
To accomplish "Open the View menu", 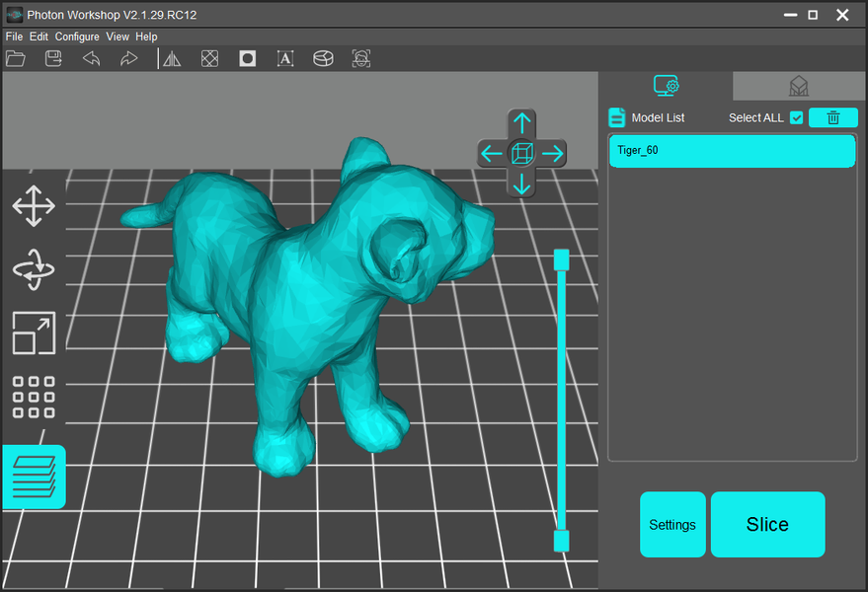I will (x=118, y=37).
